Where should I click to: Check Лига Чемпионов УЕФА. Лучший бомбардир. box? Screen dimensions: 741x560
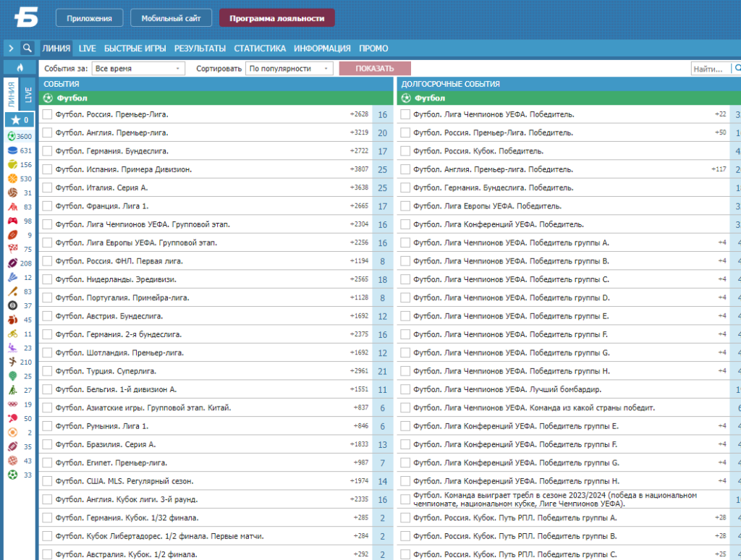click(405, 389)
